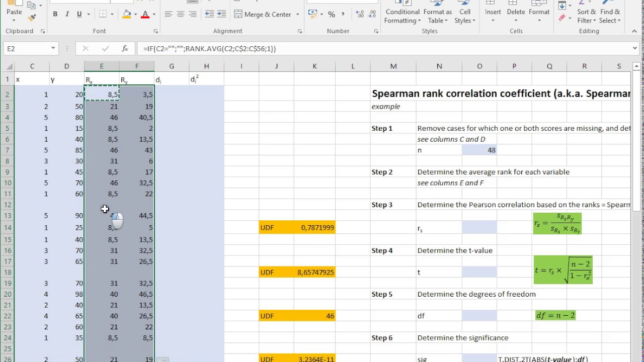Open Merge & Center dropdown arrow

(x=297, y=15)
